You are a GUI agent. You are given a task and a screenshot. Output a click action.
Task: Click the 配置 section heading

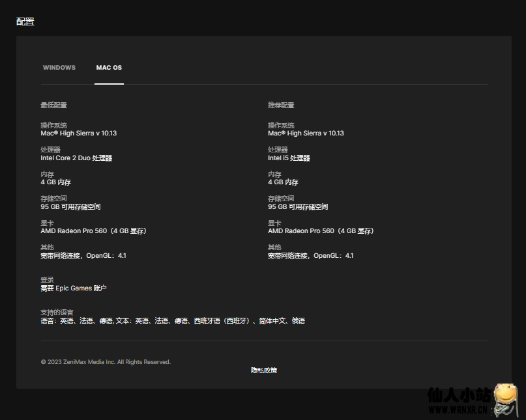coord(25,21)
